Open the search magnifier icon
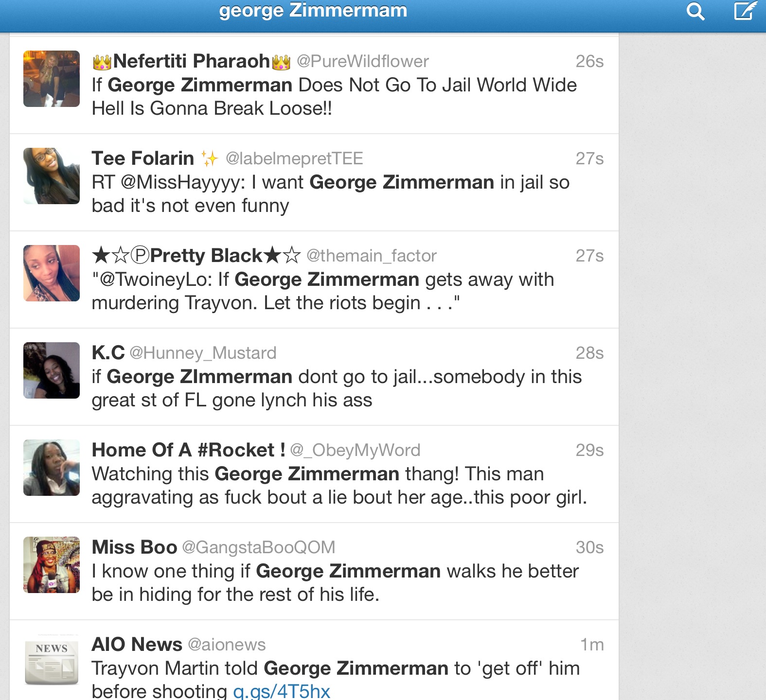The image size is (766, 700). click(695, 11)
